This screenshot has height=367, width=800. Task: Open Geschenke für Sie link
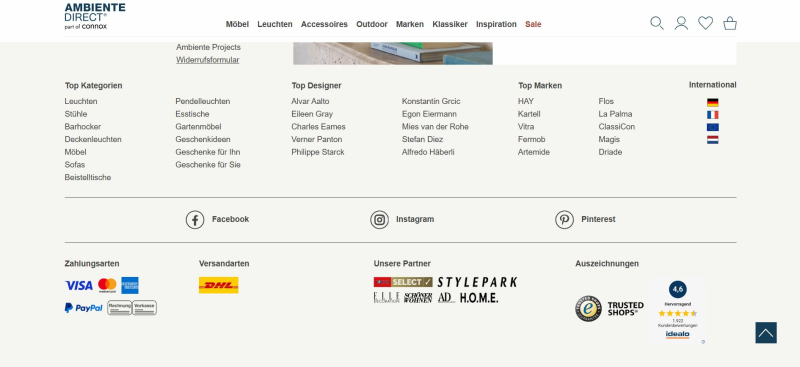coord(208,165)
